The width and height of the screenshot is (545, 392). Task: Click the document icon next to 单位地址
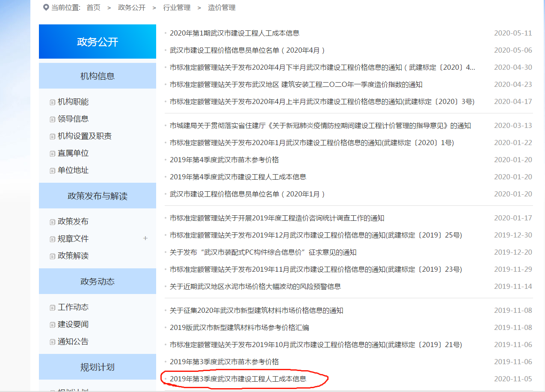53,171
